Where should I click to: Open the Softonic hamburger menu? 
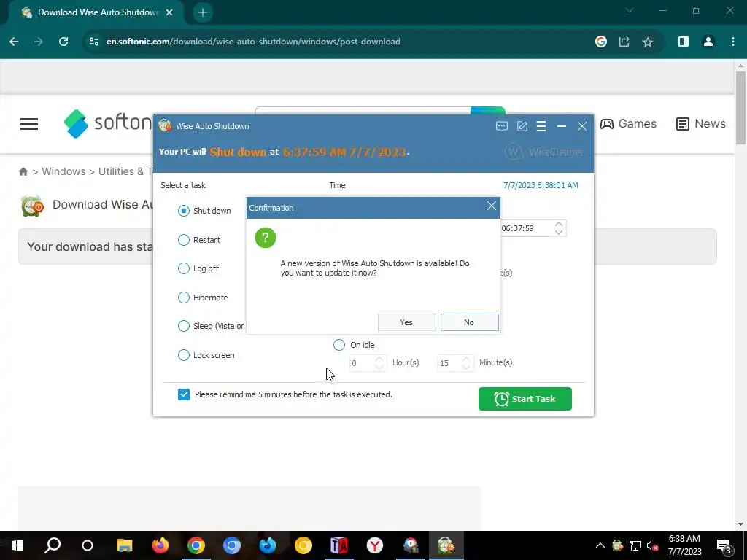[x=29, y=124]
